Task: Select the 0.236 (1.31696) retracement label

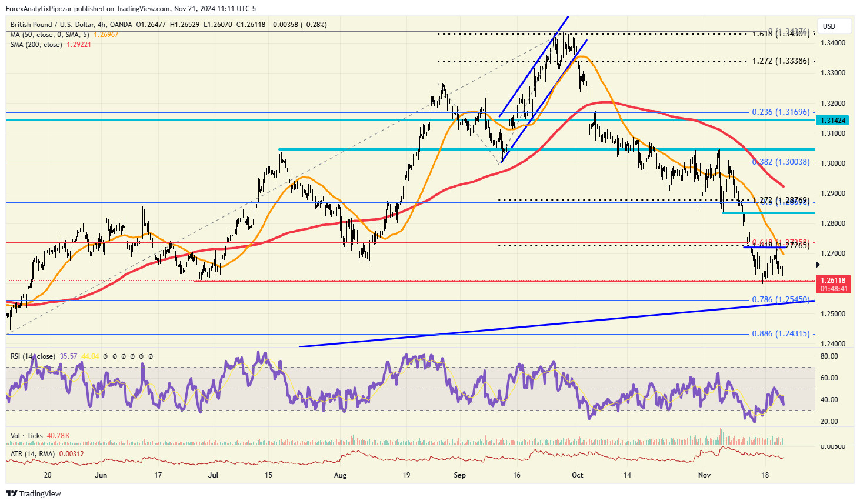Action: (781, 112)
